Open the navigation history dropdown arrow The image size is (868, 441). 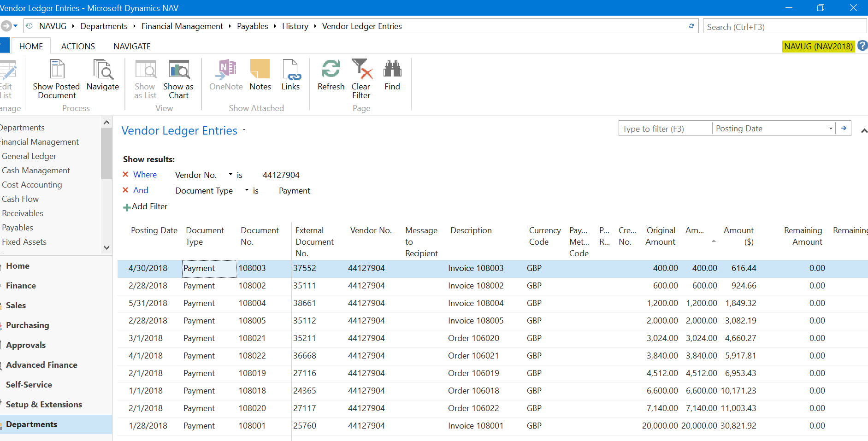[16, 26]
